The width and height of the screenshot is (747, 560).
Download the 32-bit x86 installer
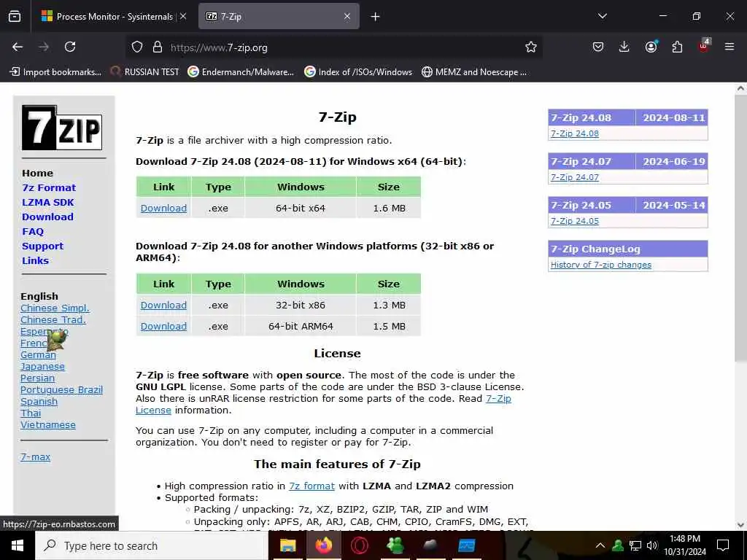point(163,306)
